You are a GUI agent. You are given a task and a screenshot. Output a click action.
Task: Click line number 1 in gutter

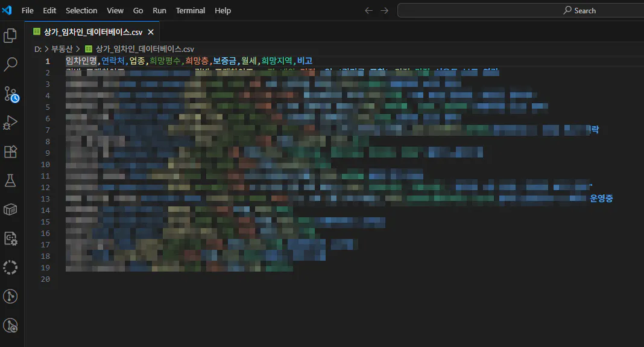[48, 62]
